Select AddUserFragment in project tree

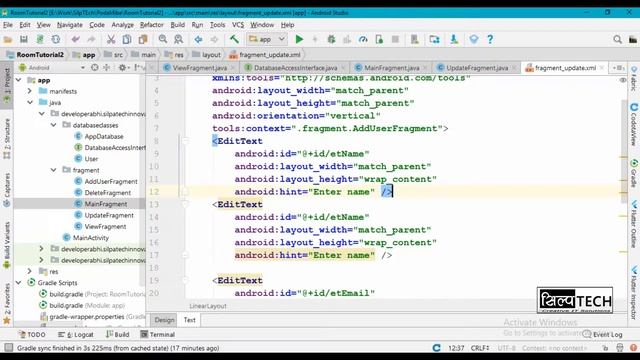[x=111, y=181]
